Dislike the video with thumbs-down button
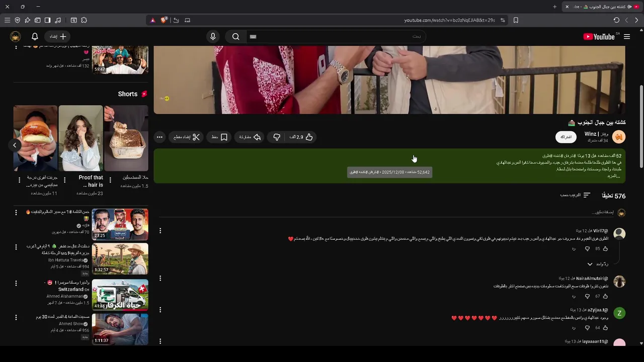The width and height of the screenshot is (644, 362). (x=277, y=137)
